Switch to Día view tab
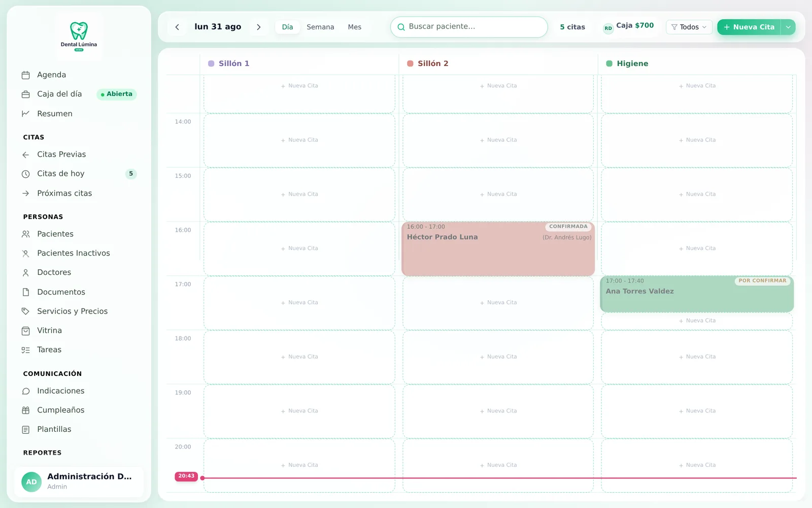This screenshot has width=812, height=508. tap(287, 27)
